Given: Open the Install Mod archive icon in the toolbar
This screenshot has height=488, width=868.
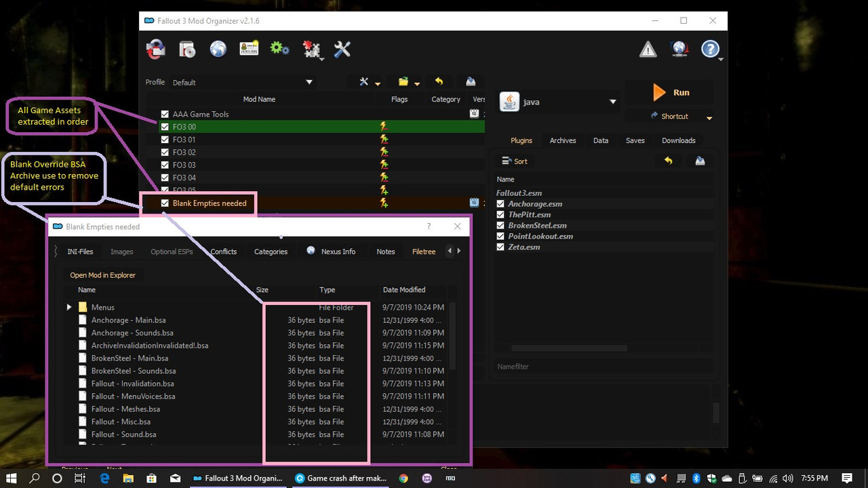Looking at the screenshot, I should pyautogui.click(x=156, y=49).
